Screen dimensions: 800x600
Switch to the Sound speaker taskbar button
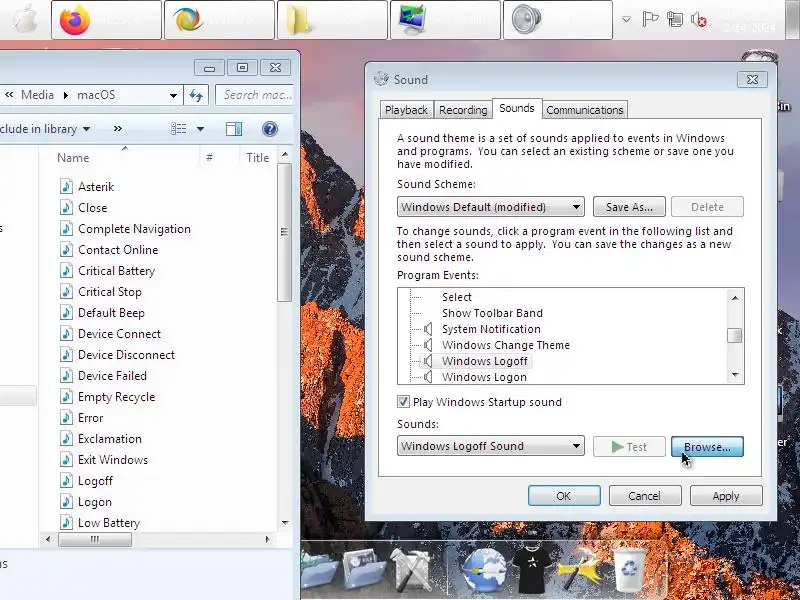click(558, 20)
